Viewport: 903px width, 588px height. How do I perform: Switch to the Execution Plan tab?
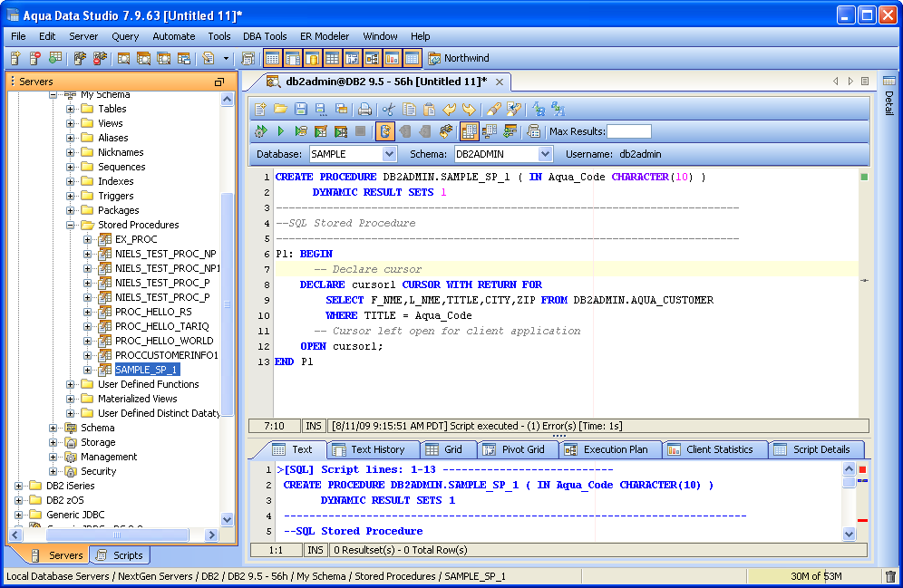pyautogui.click(x=610, y=449)
